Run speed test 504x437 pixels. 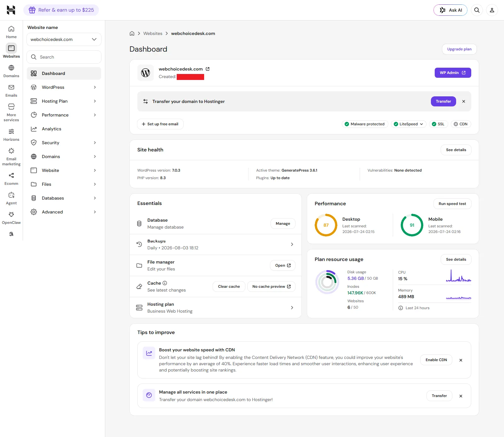[x=452, y=204]
